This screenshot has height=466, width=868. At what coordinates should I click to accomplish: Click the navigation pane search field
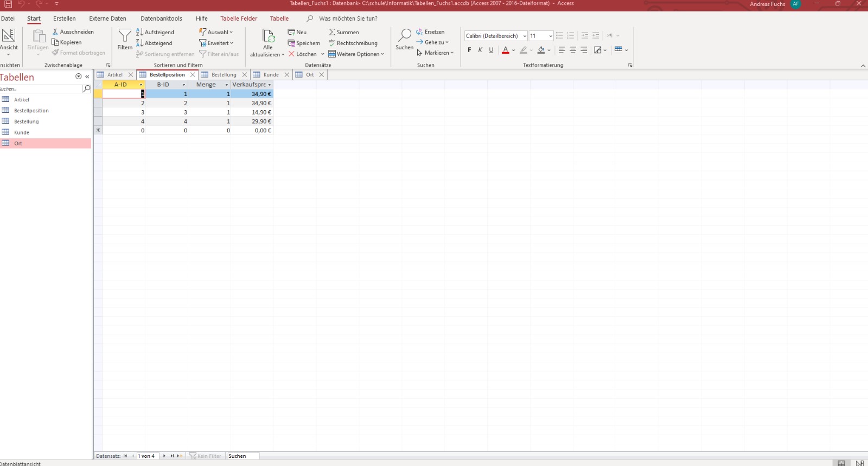tap(41, 88)
